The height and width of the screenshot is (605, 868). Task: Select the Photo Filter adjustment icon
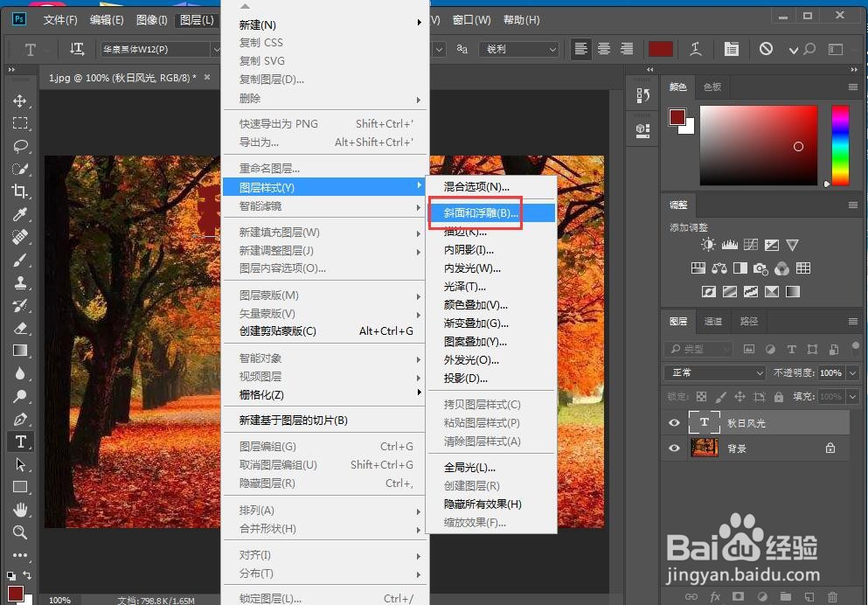[x=760, y=268]
